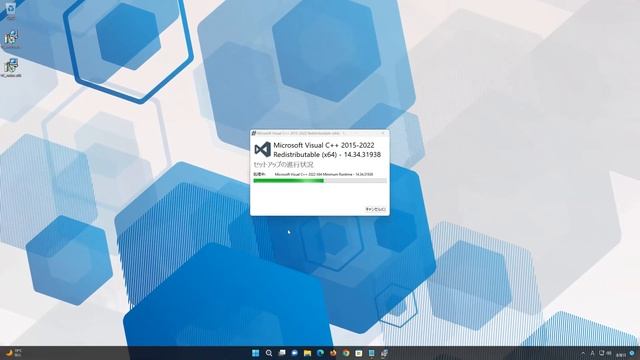Click the setup progress bar
This screenshot has width=640, height=360.
(x=320, y=180)
